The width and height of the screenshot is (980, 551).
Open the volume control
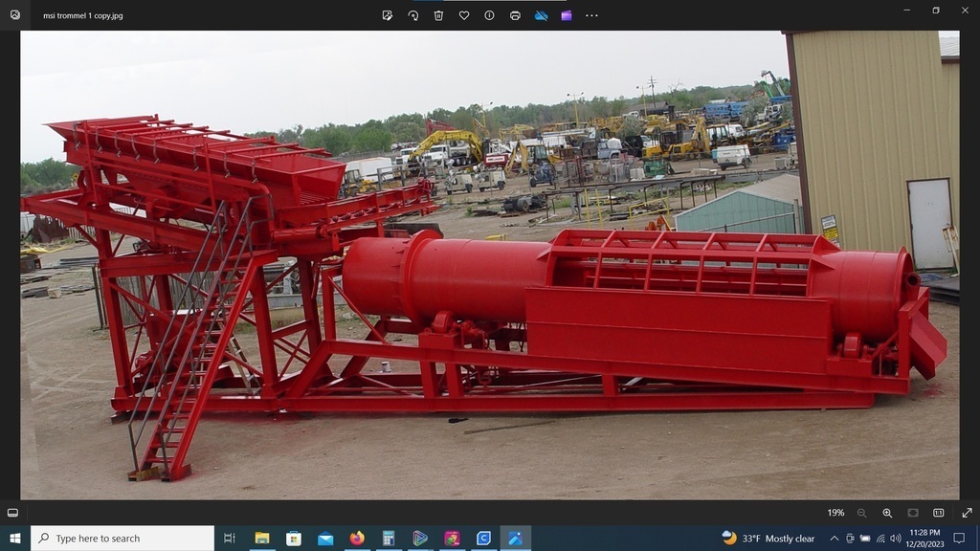896,538
